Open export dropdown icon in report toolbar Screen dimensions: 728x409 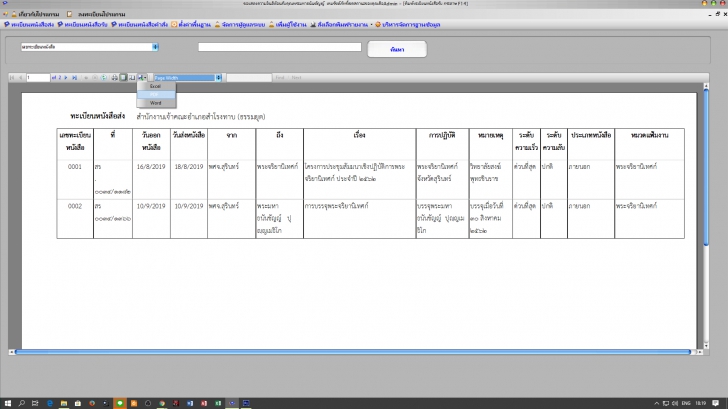click(x=142, y=78)
